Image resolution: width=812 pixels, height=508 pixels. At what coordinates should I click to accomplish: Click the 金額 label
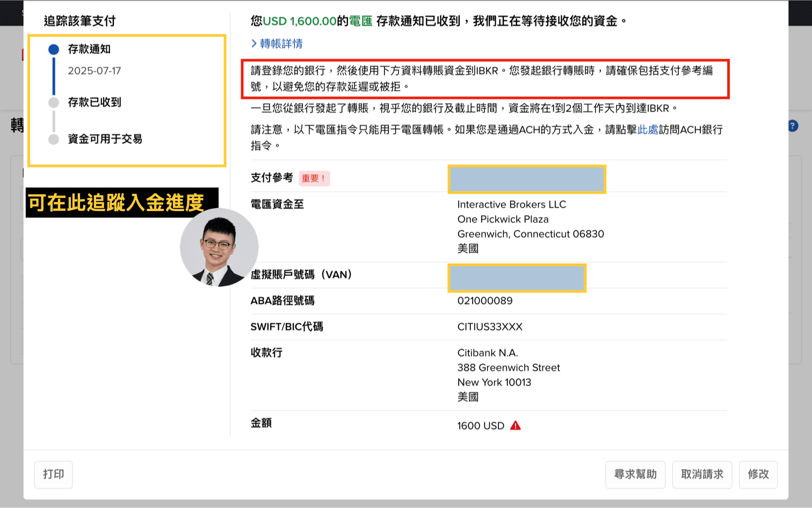[x=261, y=423]
